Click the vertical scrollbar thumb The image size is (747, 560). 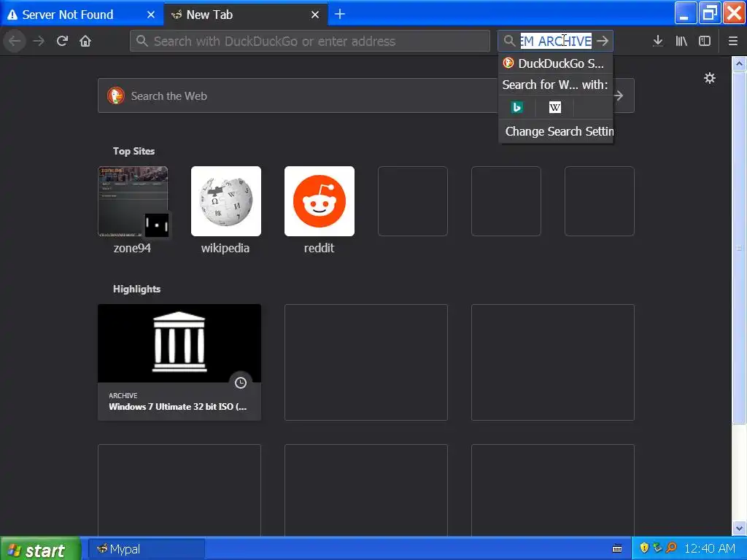(739, 248)
